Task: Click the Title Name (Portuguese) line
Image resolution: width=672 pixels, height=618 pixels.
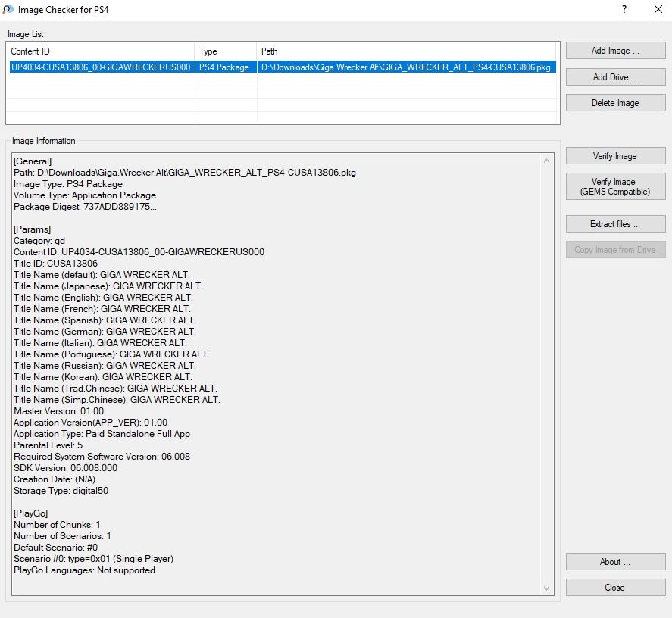Action: click(111, 354)
